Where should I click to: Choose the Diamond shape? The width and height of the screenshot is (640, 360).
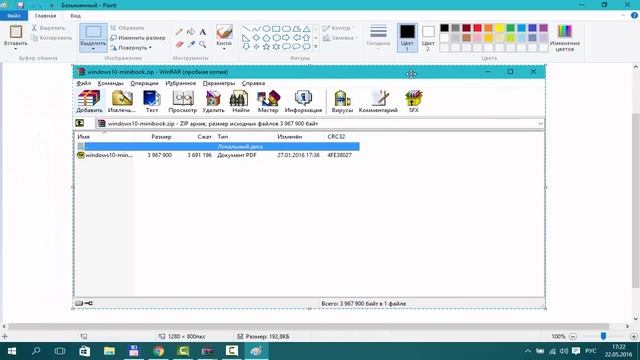point(256,38)
